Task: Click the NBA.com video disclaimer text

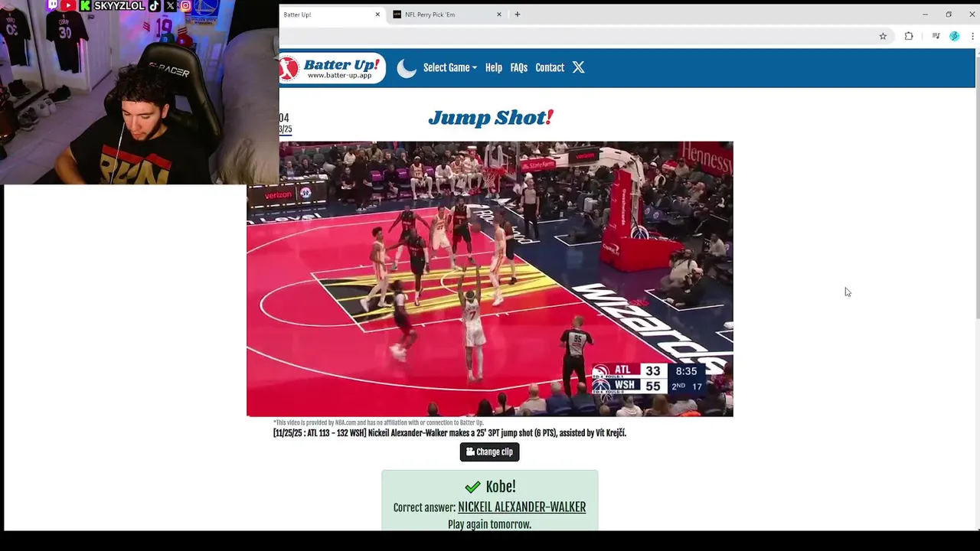Action: coord(378,422)
